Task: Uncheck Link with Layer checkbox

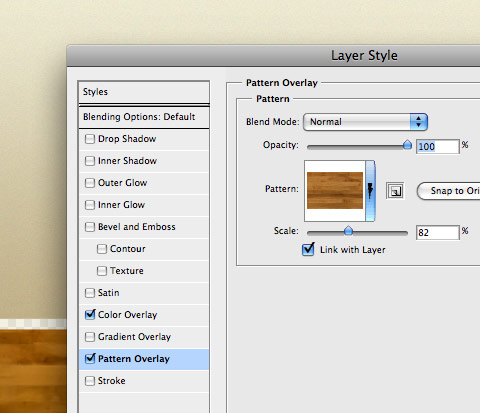Action: 308,249
